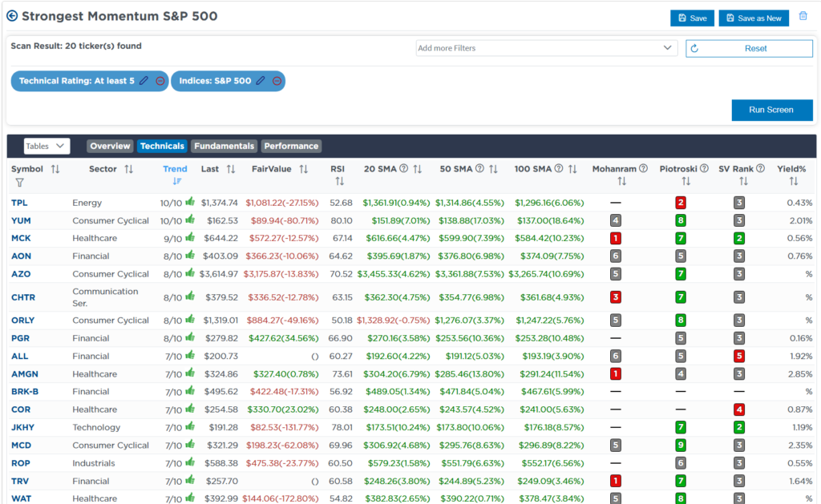This screenshot has width=821, height=504.
Task: Click the green Piotroski 9 badge for MCD
Action: coord(681,446)
